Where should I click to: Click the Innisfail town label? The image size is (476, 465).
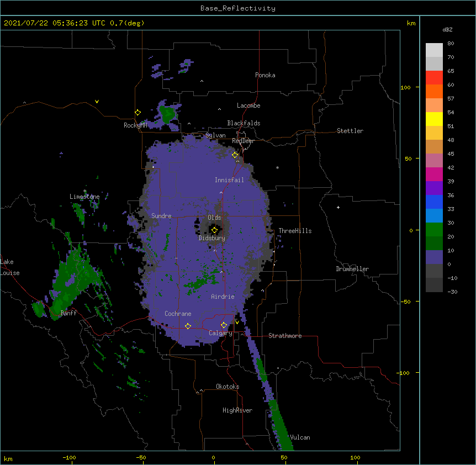(229, 180)
